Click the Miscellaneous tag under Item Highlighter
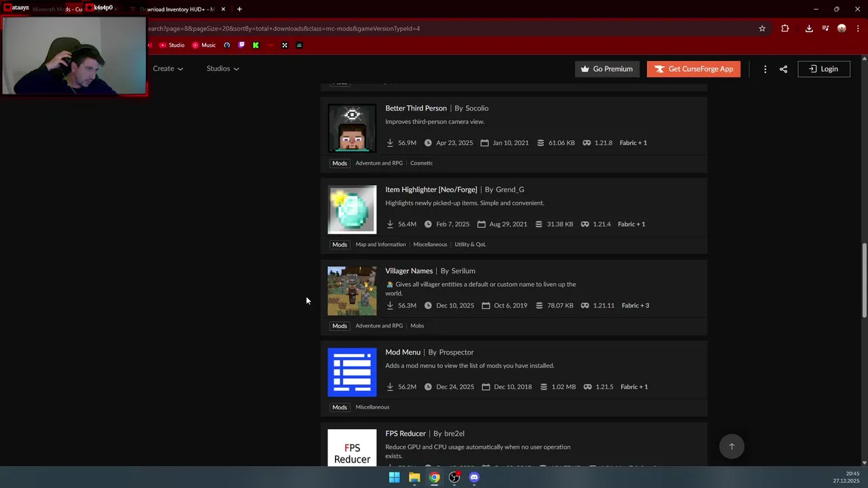This screenshot has height=488, width=868. pyautogui.click(x=430, y=245)
